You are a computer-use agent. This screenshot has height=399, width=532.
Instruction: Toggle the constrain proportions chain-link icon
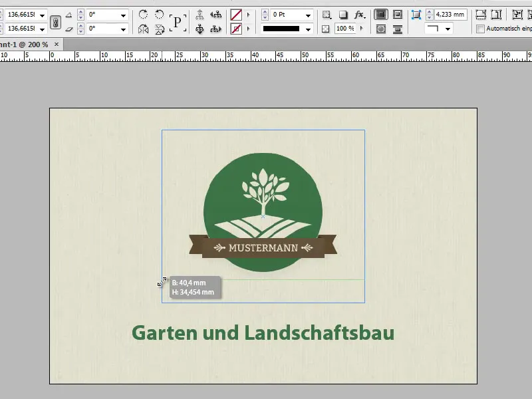[x=55, y=23]
